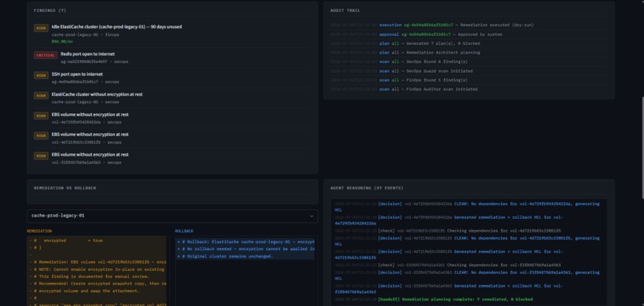The image size is (644, 306).
Task: Click 'Original cluster remains unchanged' rollback line
Action: (245, 256)
